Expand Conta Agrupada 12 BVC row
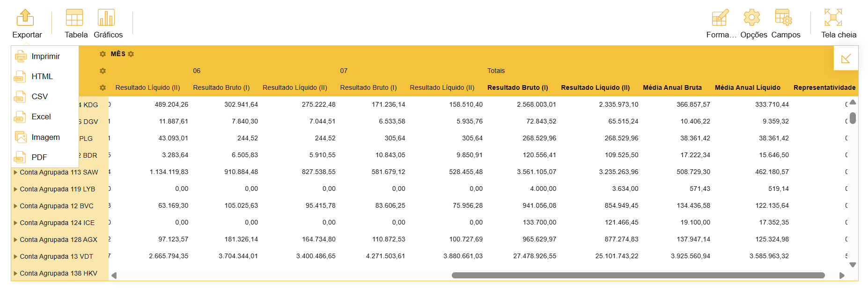This screenshot has width=868, height=291. [16, 206]
